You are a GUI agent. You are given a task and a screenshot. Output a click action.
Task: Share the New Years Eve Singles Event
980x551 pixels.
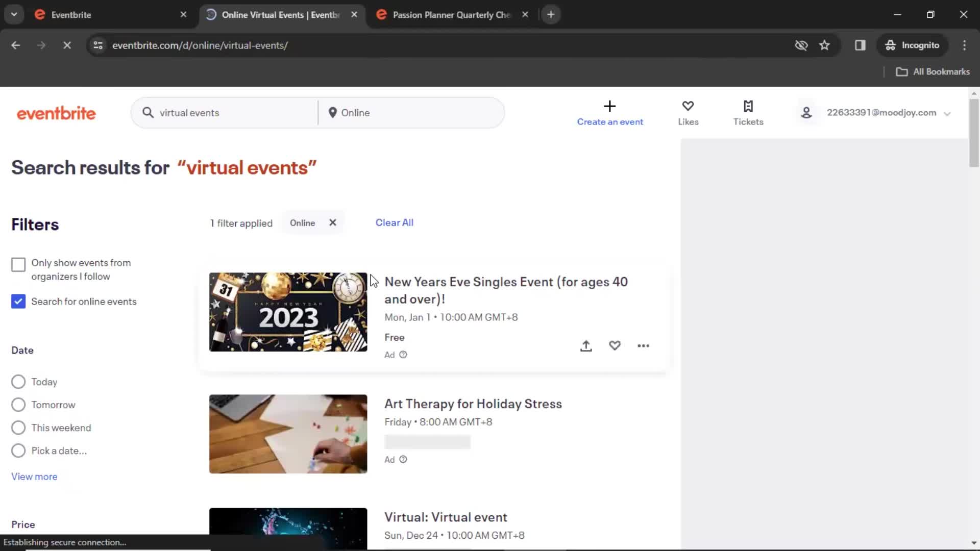586,346
